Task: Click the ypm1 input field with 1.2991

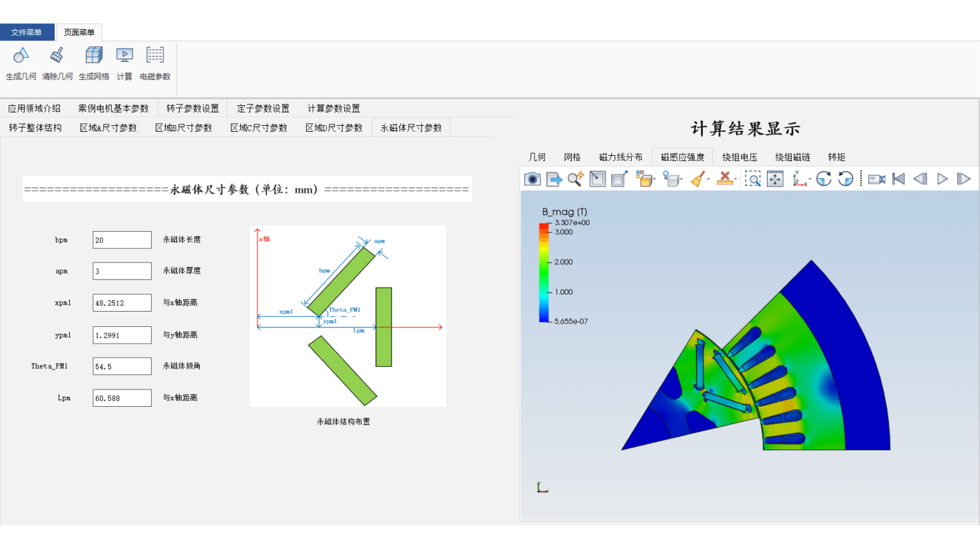Action: pyautogui.click(x=122, y=335)
